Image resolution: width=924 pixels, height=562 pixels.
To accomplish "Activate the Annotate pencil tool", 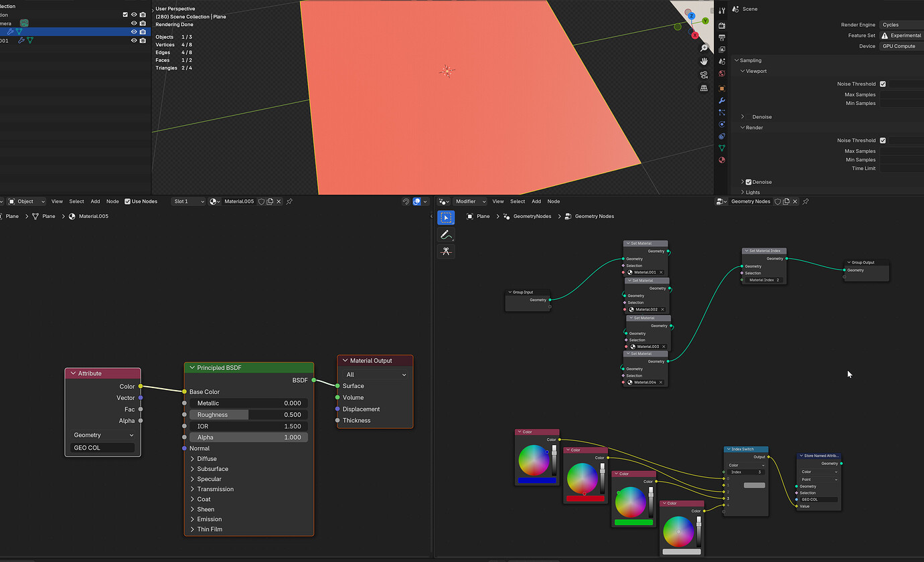I will [446, 235].
